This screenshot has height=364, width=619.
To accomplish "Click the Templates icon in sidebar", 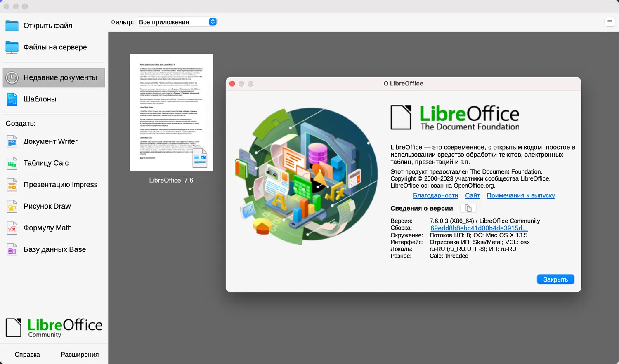I will (12, 99).
